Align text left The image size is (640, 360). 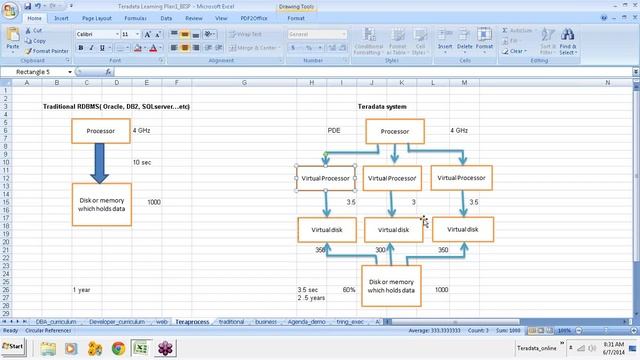point(174,48)
